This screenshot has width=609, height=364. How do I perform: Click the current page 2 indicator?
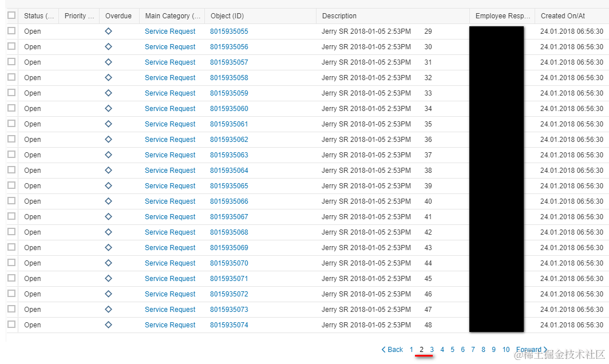click(421, 350)
